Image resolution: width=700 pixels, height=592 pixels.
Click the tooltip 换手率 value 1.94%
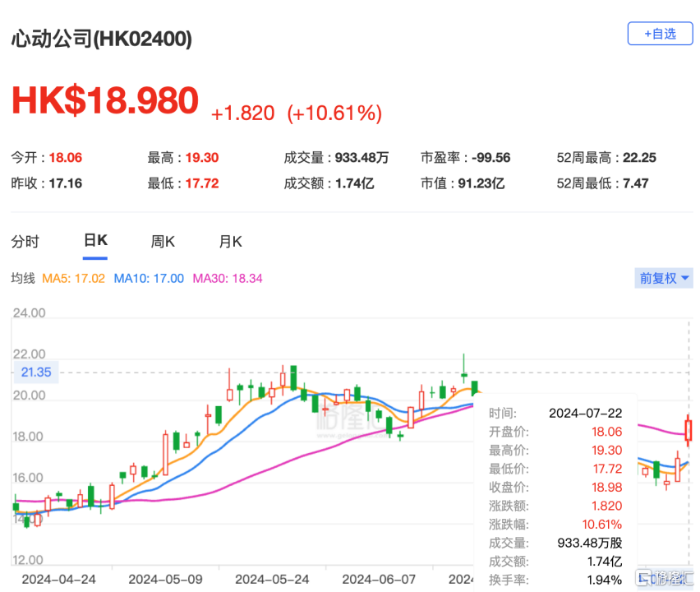(605, 580)
